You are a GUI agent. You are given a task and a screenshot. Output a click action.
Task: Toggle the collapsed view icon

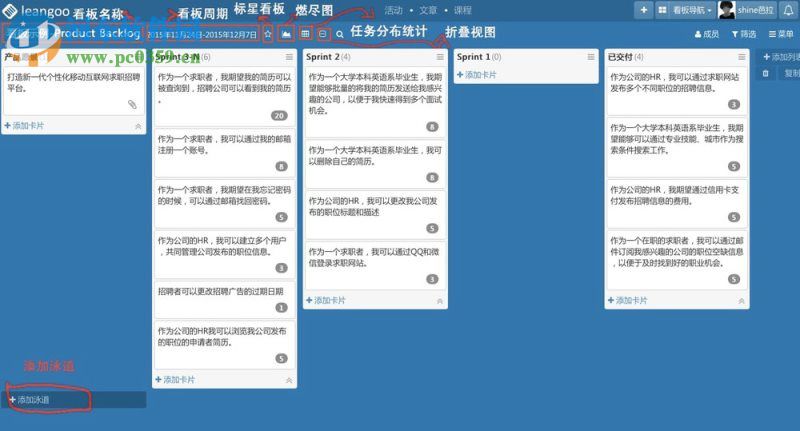tap(322, 34)
